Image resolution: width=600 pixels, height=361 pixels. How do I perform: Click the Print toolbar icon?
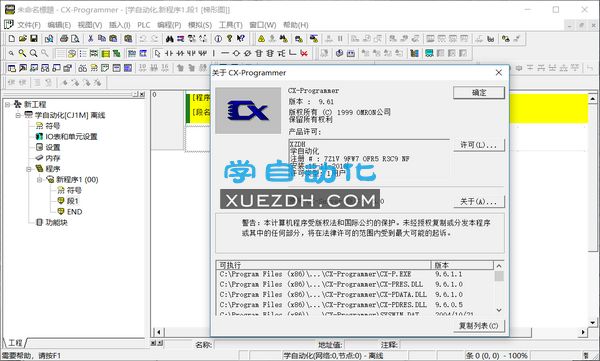click(x=64, y=39)
